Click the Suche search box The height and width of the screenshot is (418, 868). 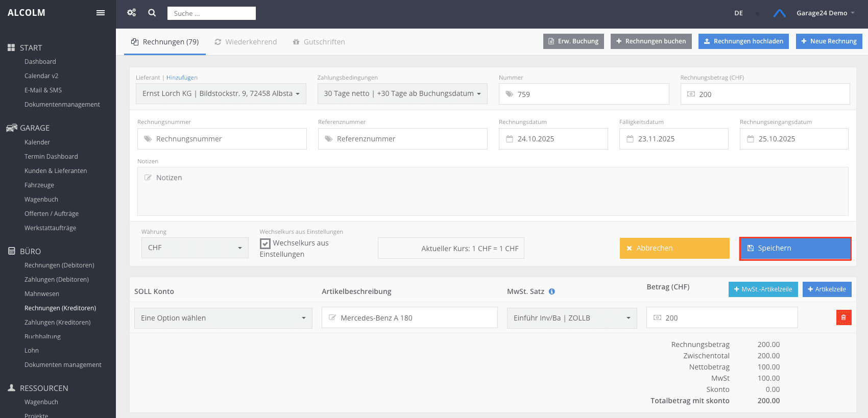click(x=211, y=13)
